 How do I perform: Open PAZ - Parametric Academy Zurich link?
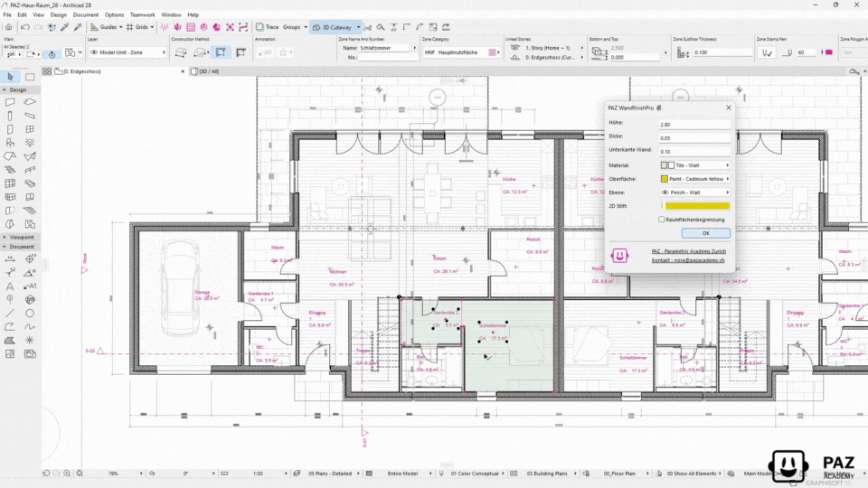689,251
